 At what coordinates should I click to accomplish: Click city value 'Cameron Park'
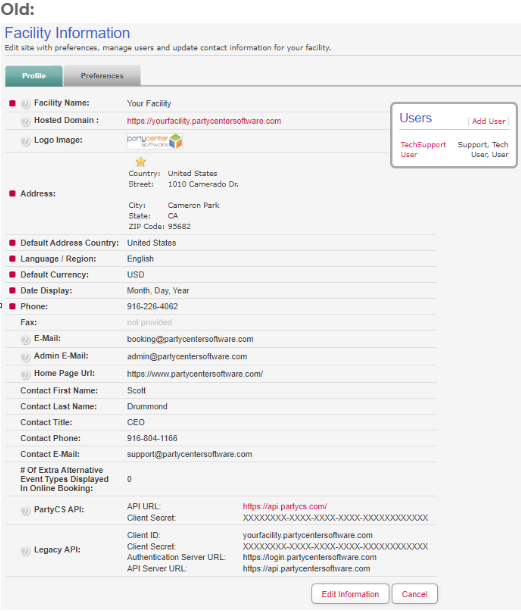(x=194, y=205)
